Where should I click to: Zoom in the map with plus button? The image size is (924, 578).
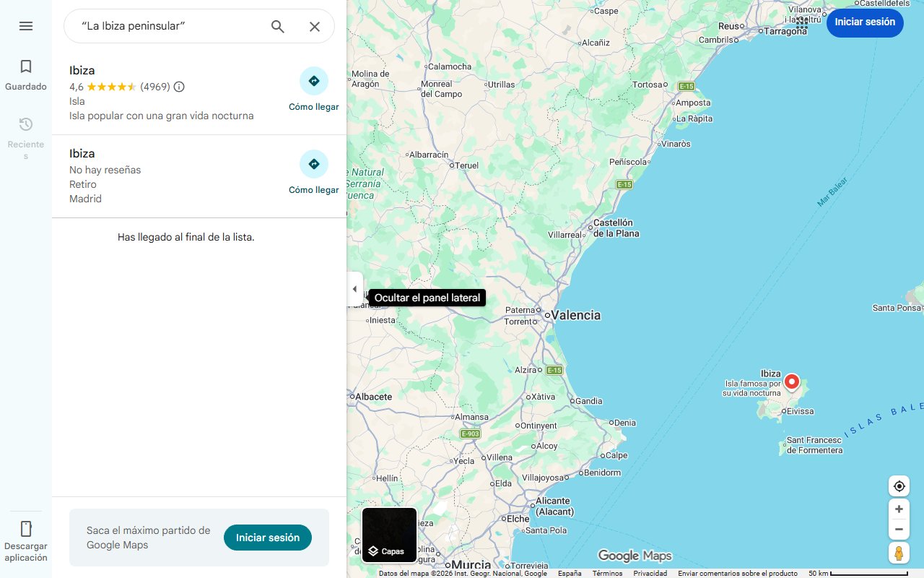coord(899,509)
